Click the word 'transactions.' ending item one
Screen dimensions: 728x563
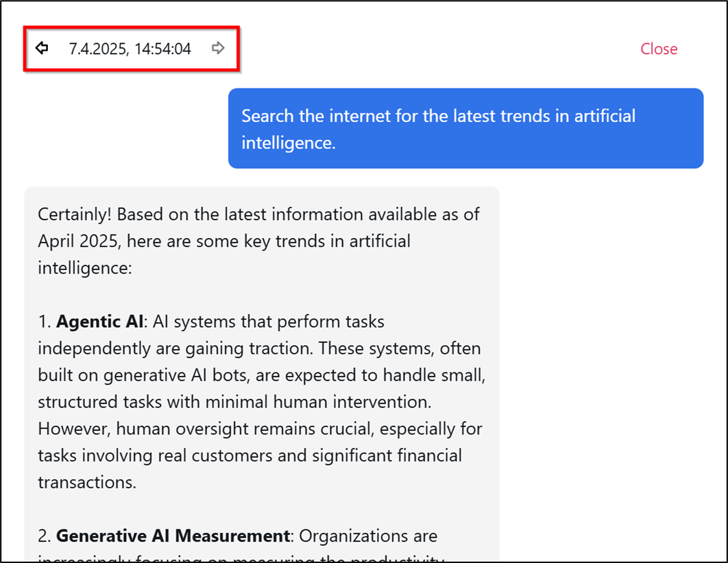(x=87, y=482)
